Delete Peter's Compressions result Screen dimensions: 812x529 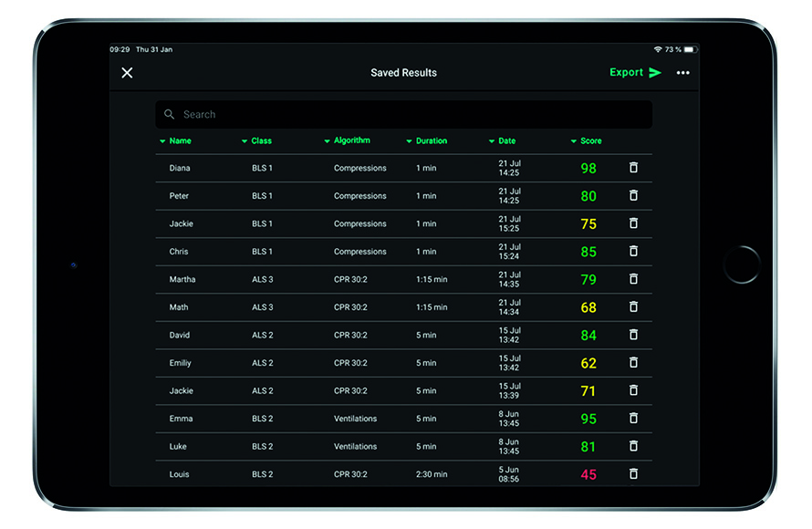[633, 195]
